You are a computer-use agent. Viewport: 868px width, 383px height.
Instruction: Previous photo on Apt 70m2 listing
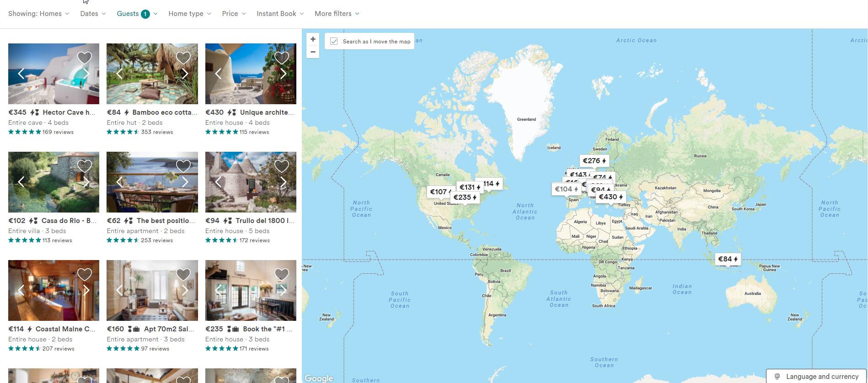[119, 290]
